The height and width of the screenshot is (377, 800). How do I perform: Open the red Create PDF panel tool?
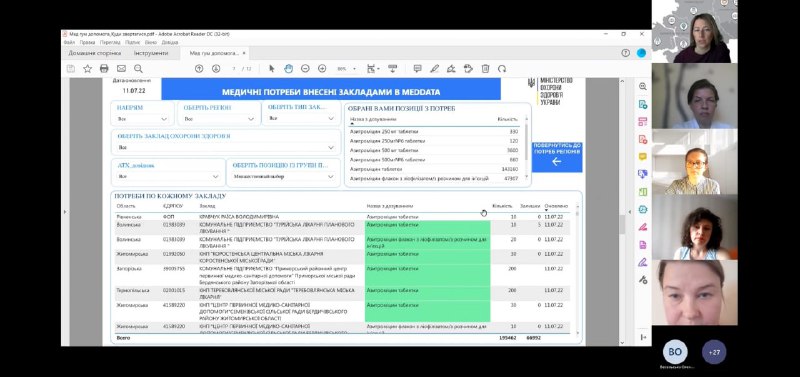(x=643, y=139)
